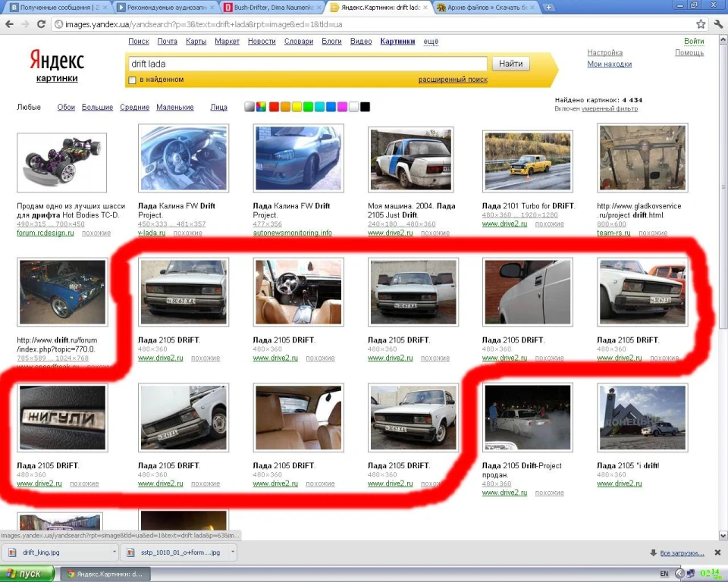The width and height of the screenshot is (728, 582).
Task: Open forum.rcdesign.ru source link
Action: click(45, 233)
